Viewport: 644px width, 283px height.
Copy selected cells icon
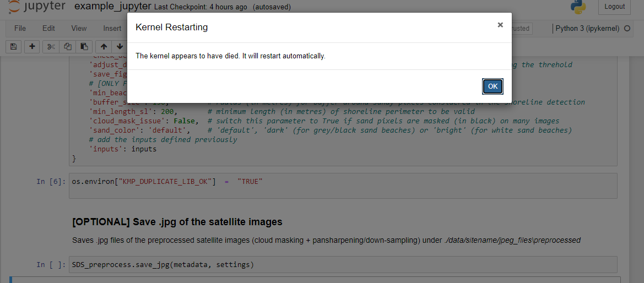(68, 46)
